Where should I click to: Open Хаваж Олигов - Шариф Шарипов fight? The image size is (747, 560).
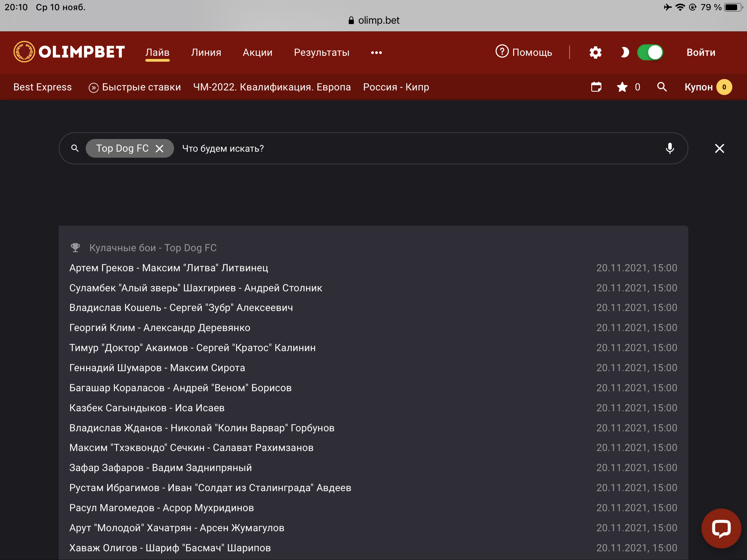coord(373,548)
